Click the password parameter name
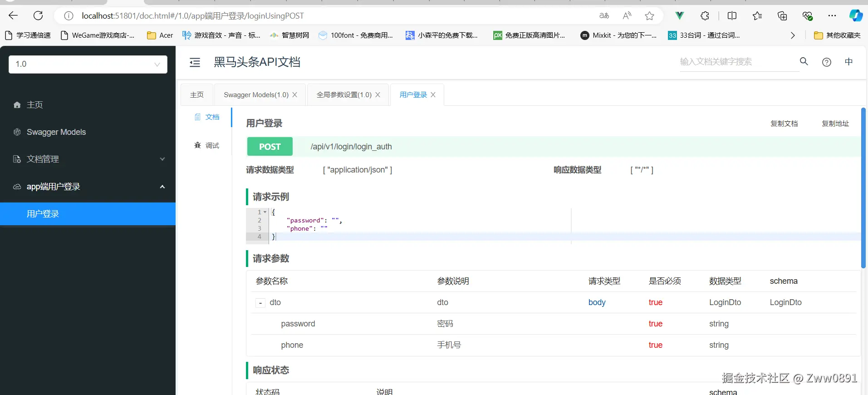Image resolution: width=868 pixels, height=395 pixels. [298, 324]
